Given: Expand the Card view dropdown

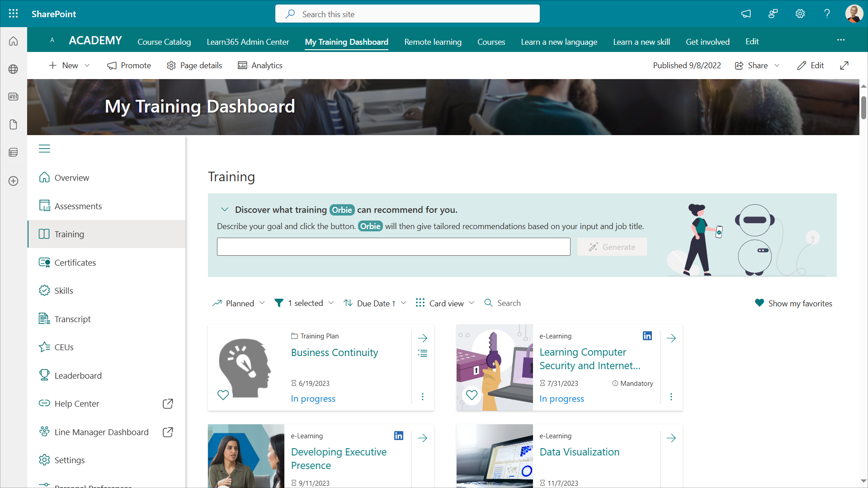Looking at the screenshot, I should click(445, 303).
